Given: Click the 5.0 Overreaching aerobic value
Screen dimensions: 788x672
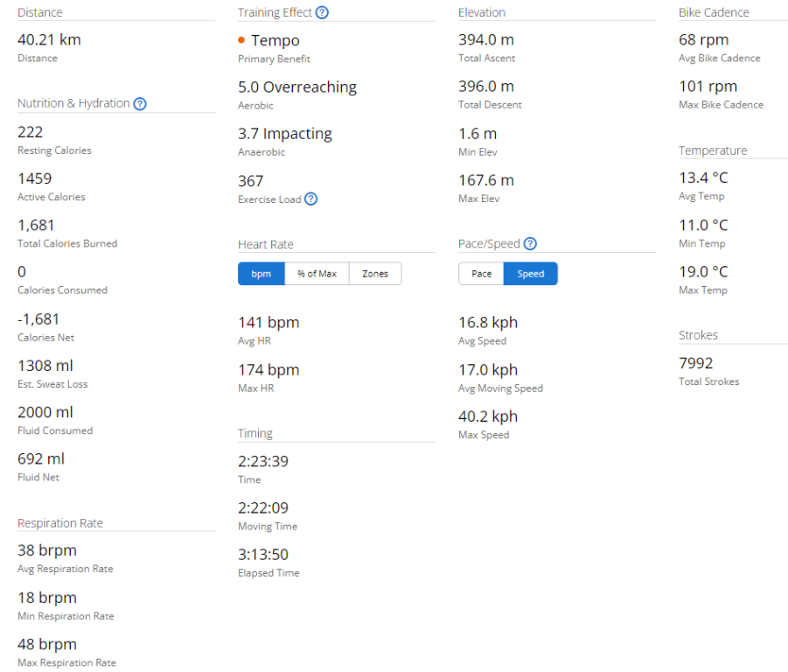Looking at the screenshot, I should click(297, 87).
